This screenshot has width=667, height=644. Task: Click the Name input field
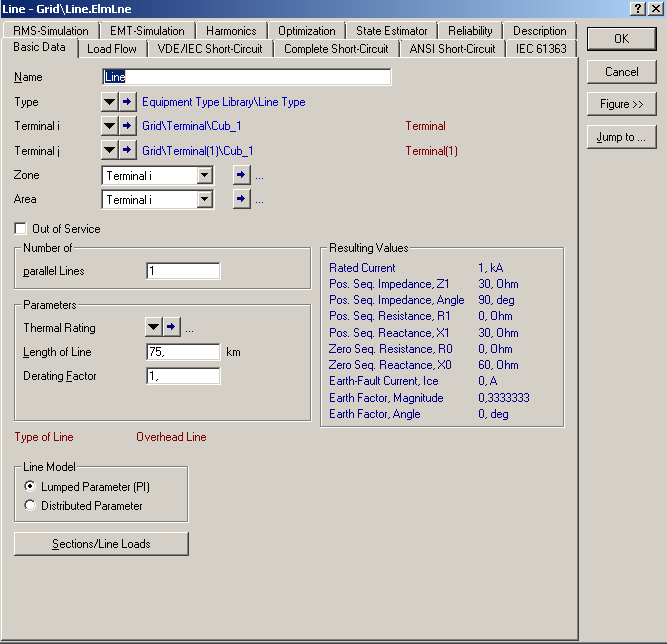pyautogui.click(x=247, y=77)
